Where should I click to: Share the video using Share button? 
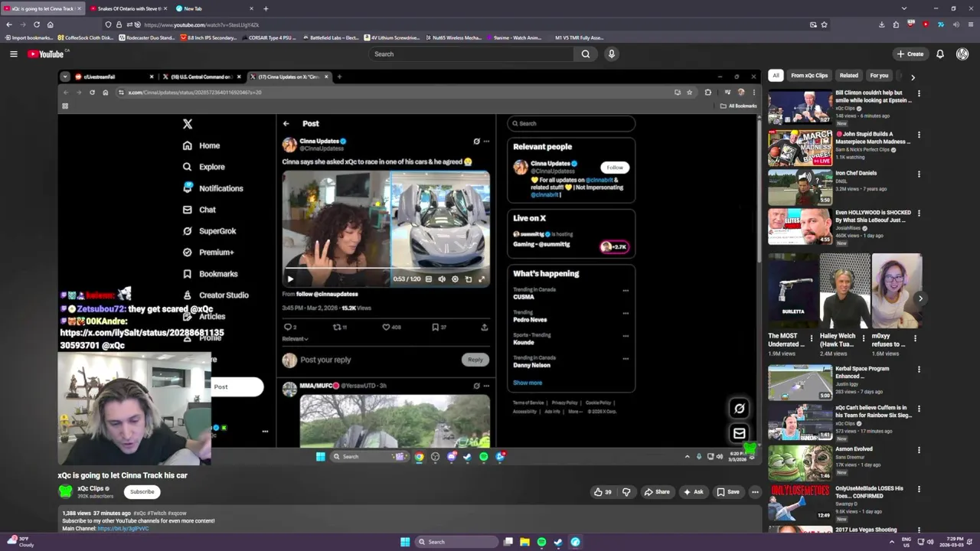pyautogui.click(x=657, y=492)
